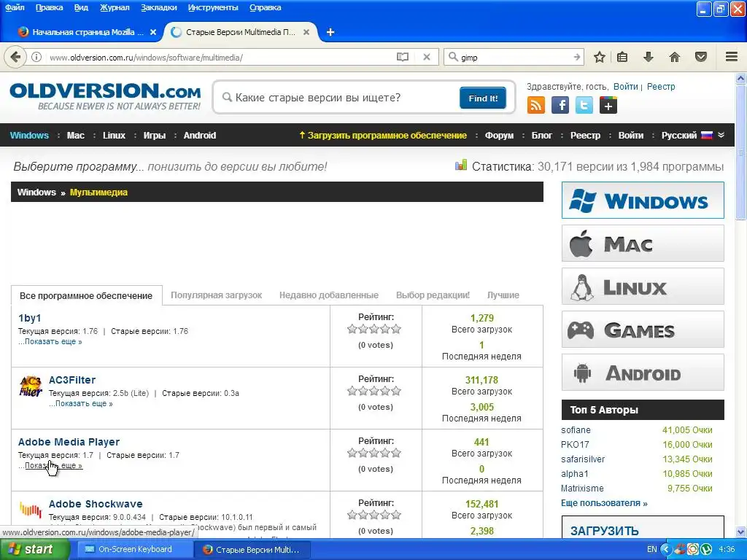747x560 pixels.
Task: Click the Войти link beside the guest greeting
Action: pos(625,87)
